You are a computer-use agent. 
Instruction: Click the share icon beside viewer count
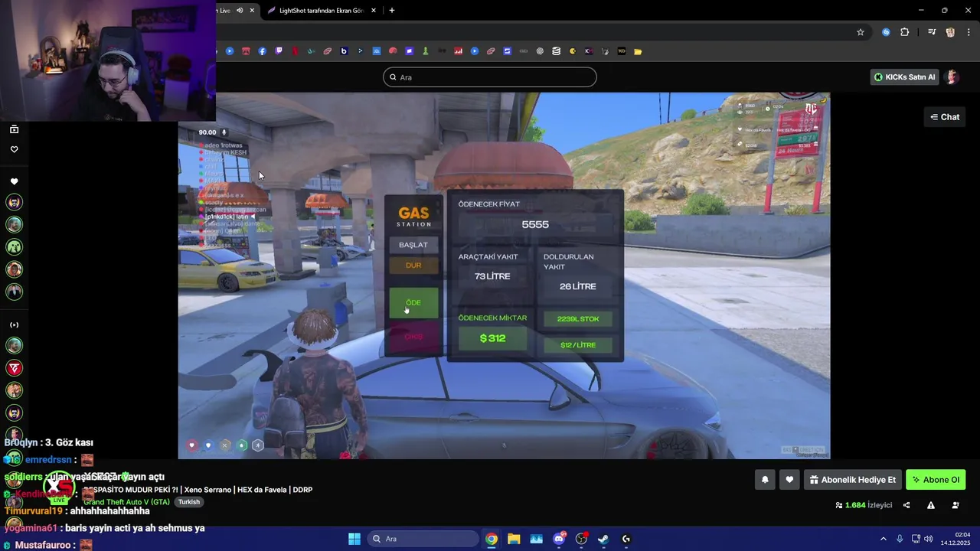pyautogui.click(x=906, y=505)
